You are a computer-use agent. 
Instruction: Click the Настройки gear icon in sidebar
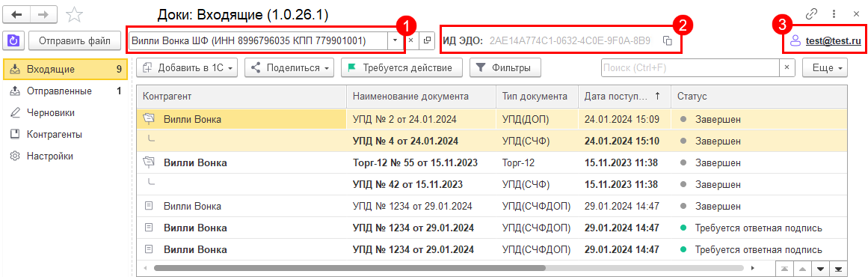click(x=16, y=156)
